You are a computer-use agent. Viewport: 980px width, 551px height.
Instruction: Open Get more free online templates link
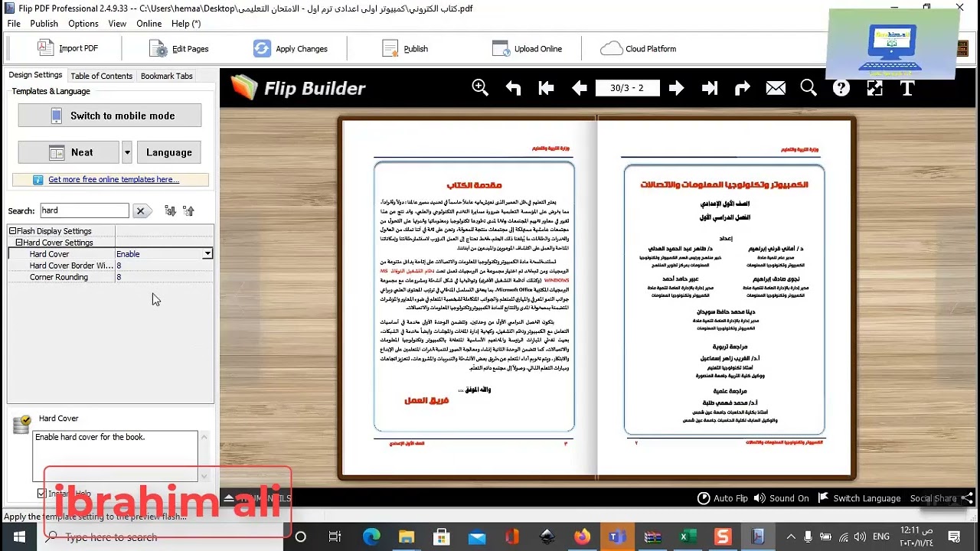click(113, 180)
